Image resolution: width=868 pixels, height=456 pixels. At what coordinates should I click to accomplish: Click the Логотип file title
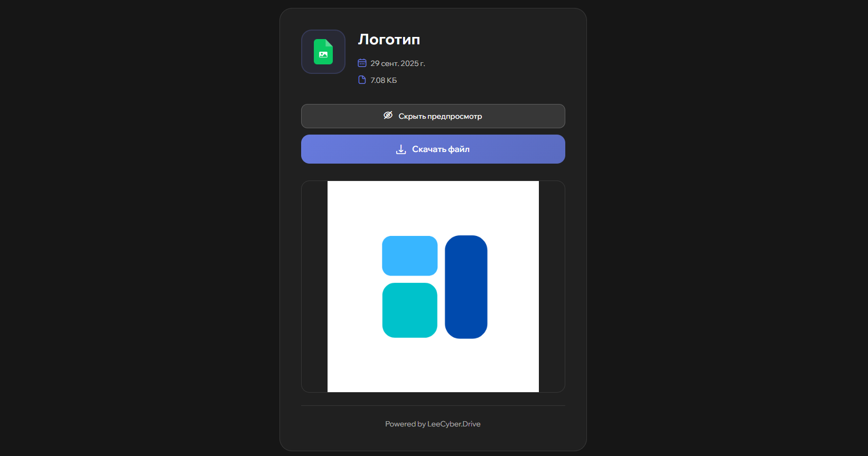389,40
